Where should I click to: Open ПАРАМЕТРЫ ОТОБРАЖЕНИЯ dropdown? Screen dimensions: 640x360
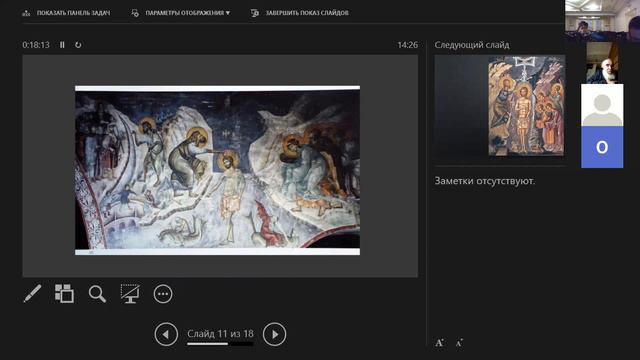click(188, 13)
